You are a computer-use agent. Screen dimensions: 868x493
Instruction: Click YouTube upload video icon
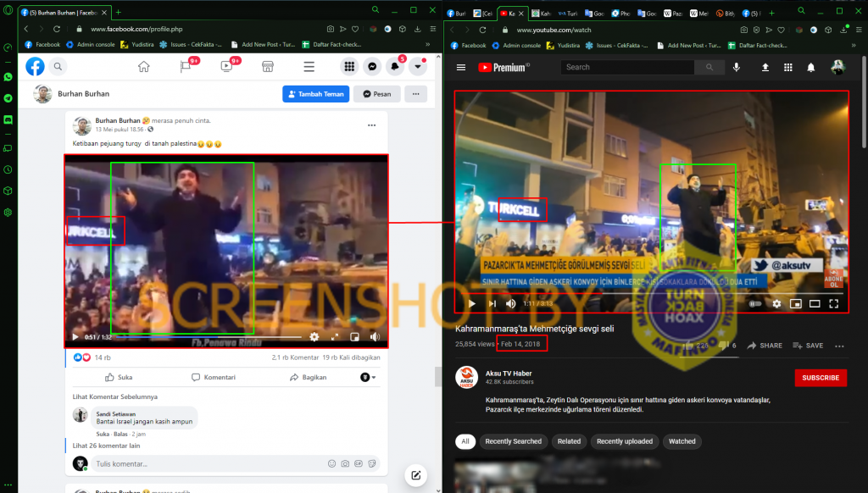pyautogui.click(x=765, y=68)
